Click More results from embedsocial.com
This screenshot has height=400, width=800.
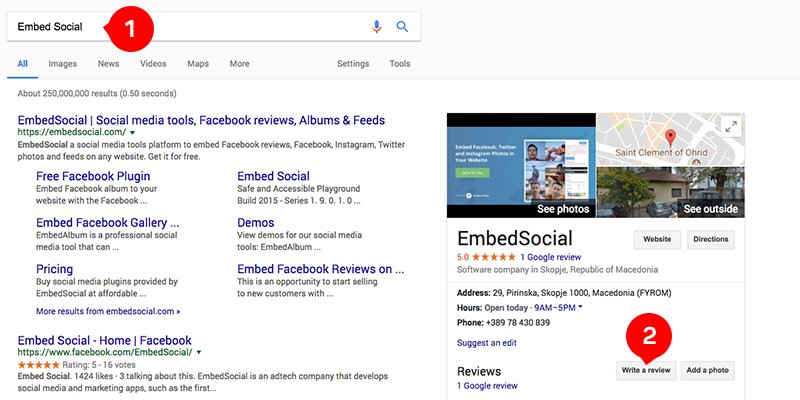108,311
